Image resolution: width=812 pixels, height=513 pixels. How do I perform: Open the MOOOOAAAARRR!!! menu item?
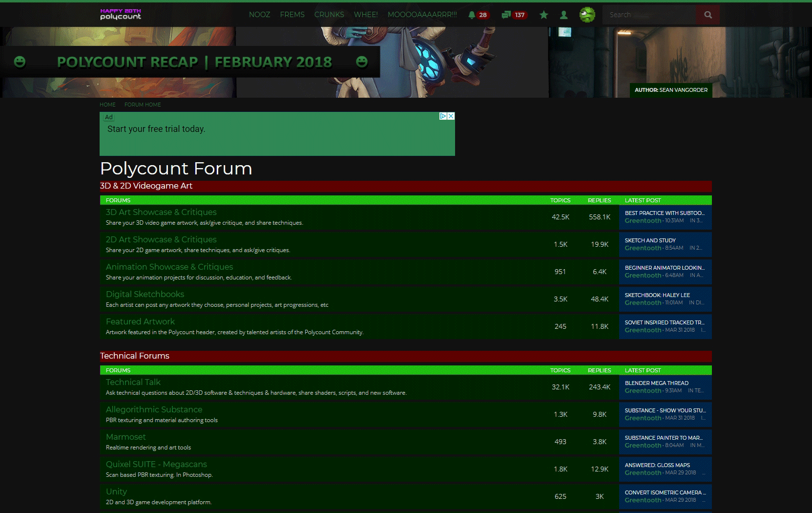pyautogui.click(x=422, y=15)
